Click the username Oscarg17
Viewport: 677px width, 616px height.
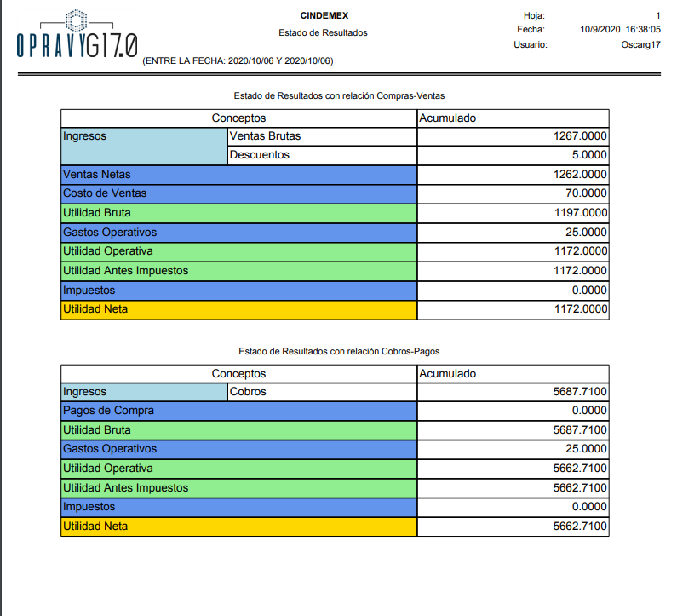640,45
